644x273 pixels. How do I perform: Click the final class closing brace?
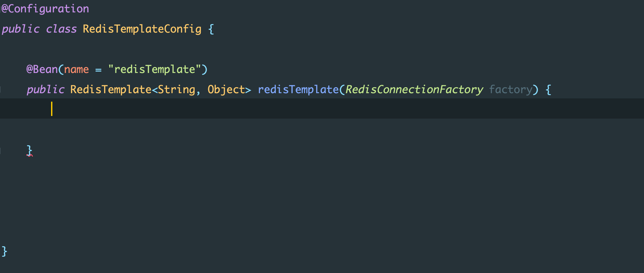5,251
